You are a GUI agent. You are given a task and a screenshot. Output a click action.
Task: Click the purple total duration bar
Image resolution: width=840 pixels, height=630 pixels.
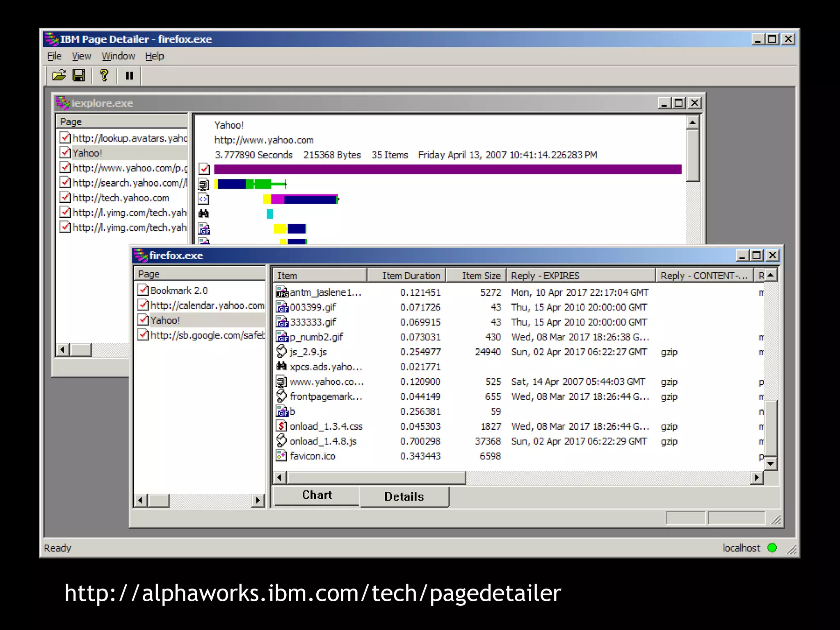pyautogui.click(x=447, y=169)
